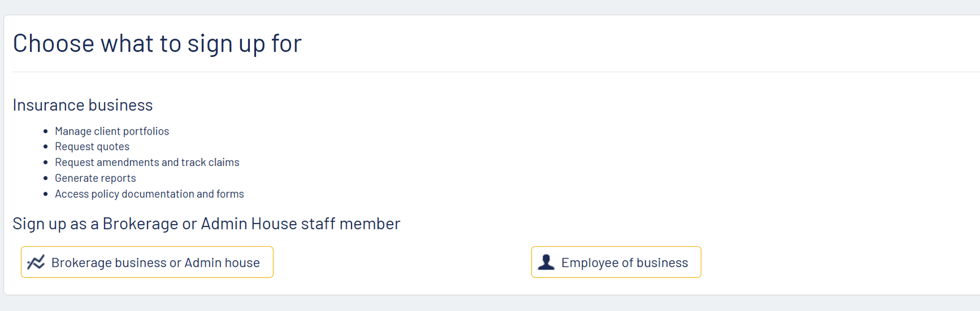Viewport: 980px width, 311px height.
Task: Click the person silhouette icon
Action: pyautogui.click(x=546, y=262)
